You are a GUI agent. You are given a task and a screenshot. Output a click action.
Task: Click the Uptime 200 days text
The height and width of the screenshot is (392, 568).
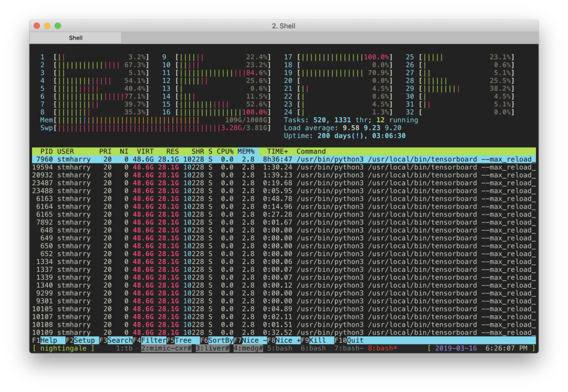(345, 136)
